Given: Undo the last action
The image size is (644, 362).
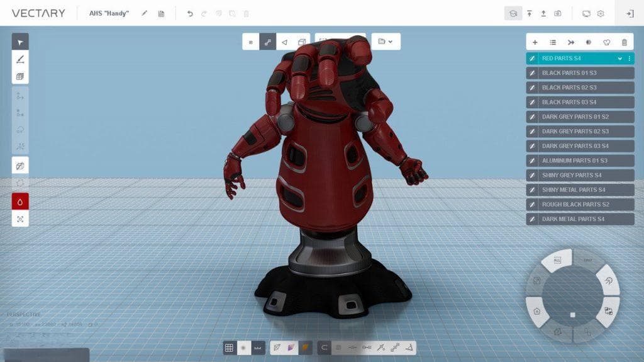Looking at the screenshot, I should [190, 14].
